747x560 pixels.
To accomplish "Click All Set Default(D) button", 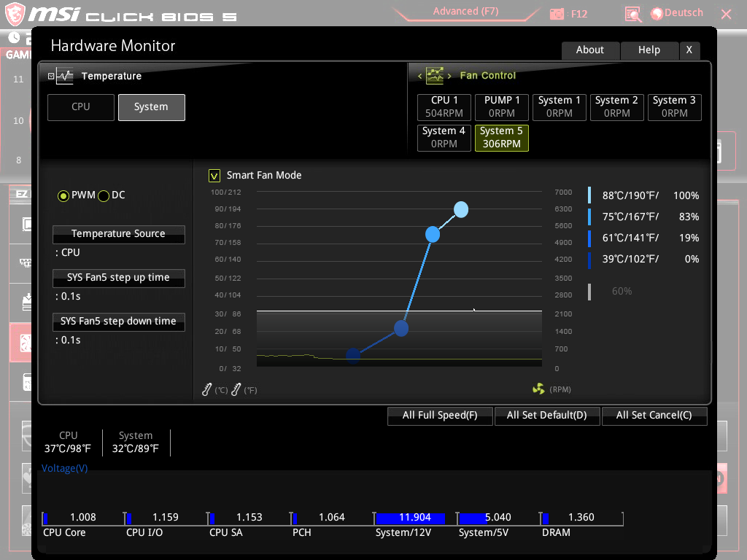I will (547, 416).
